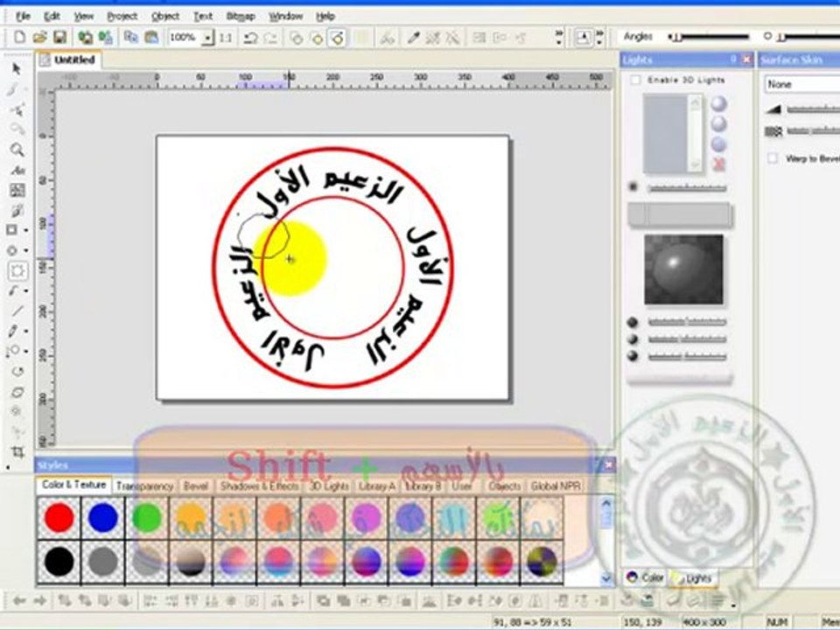
Task: Open the File menu
Action: (x=23, y=16)
